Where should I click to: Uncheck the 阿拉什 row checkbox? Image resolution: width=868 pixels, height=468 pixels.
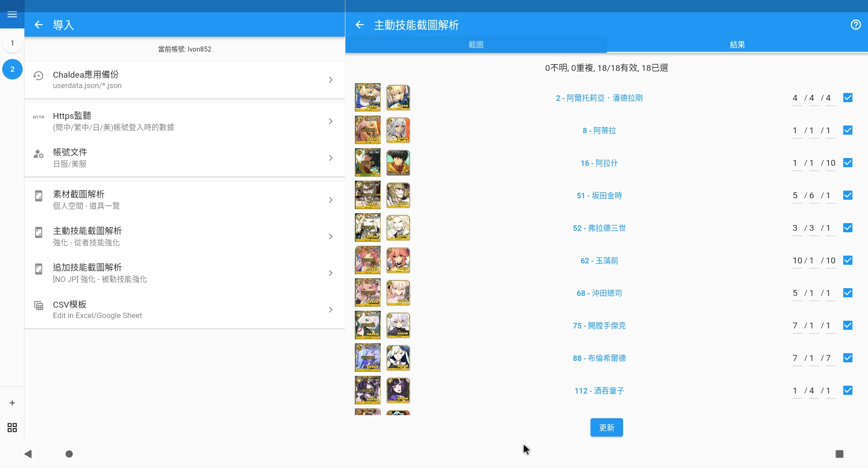[848, 163]
